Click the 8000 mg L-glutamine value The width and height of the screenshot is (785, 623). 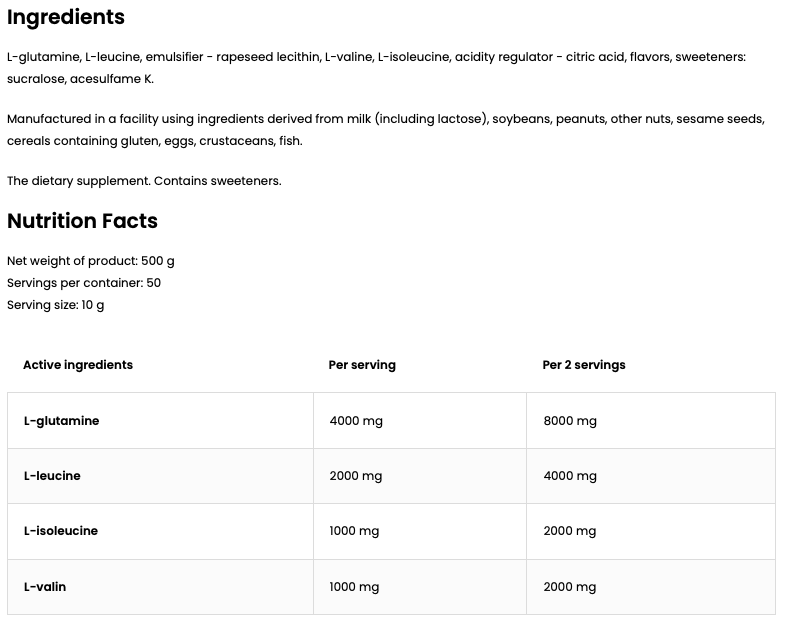point(570,421)
